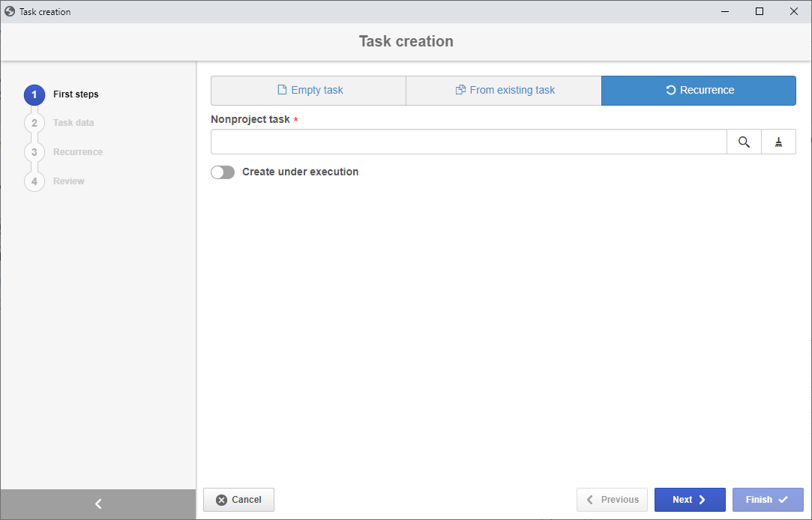Click the globe icon in title bar
812x520 pixels.
tap(9, 11)
